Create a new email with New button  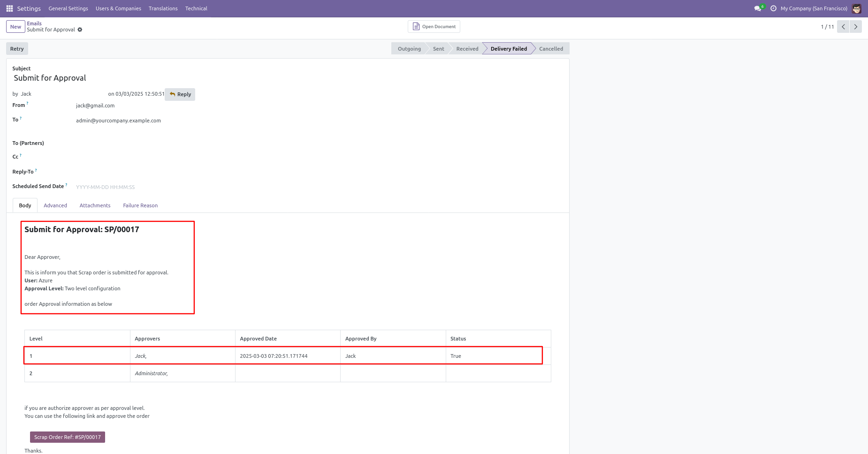15,27
